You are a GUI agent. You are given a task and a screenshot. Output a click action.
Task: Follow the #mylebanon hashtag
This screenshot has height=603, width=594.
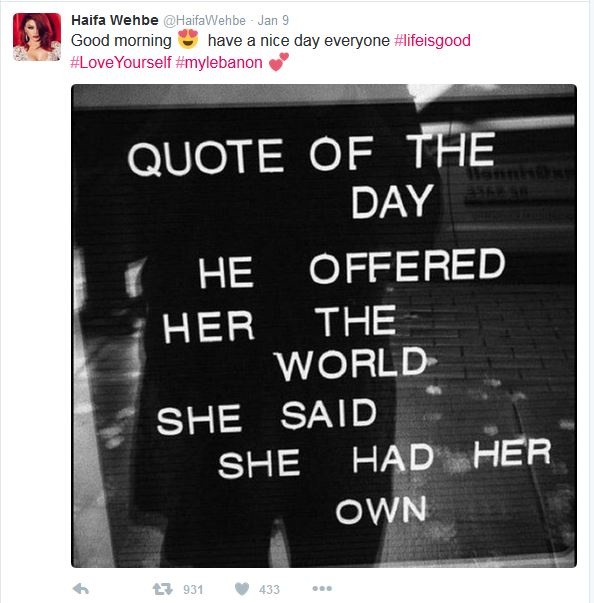[219, 62]
